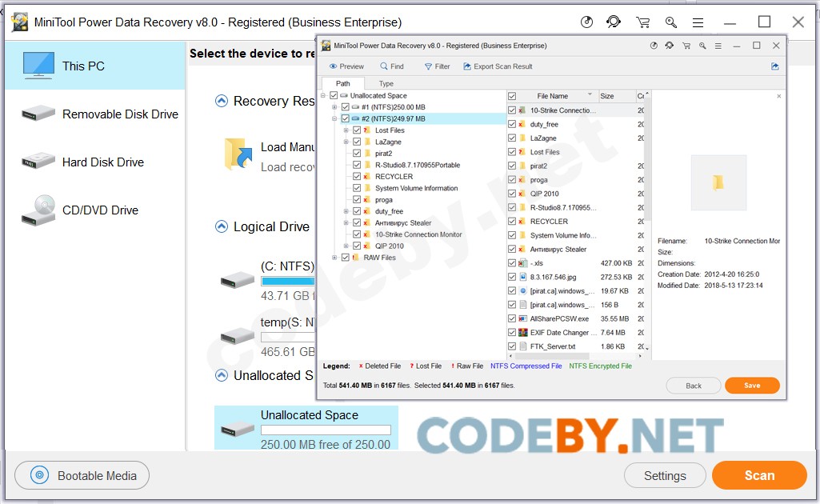Click the orange Save button

[751, 385]
